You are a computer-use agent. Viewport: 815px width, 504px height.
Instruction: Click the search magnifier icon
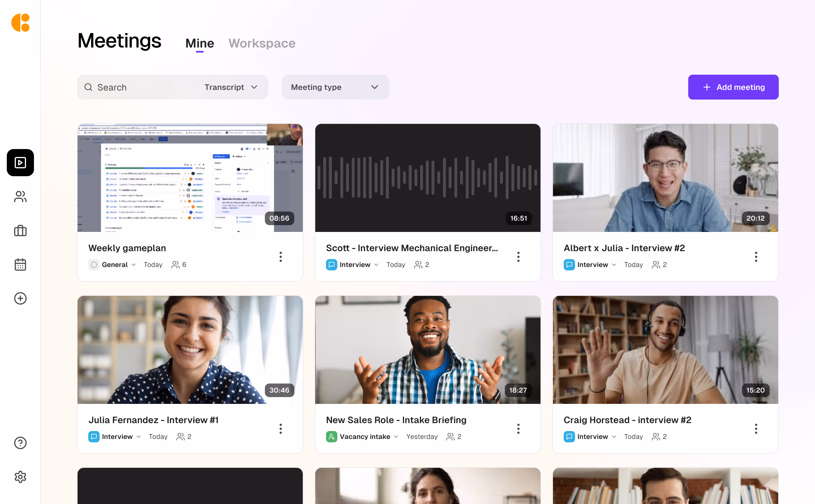pyautogui.click(x=88, y=87)
